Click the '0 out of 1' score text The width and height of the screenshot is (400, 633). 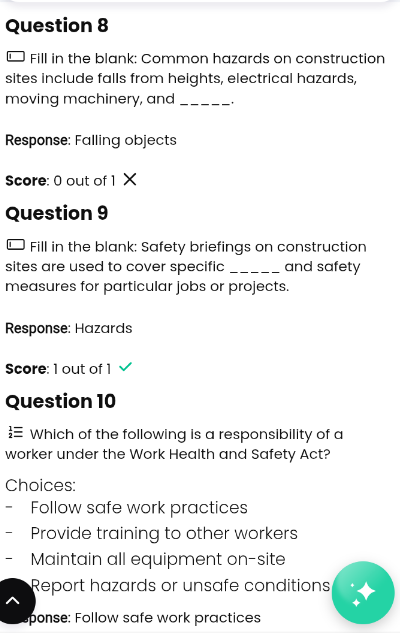(84, 181)
